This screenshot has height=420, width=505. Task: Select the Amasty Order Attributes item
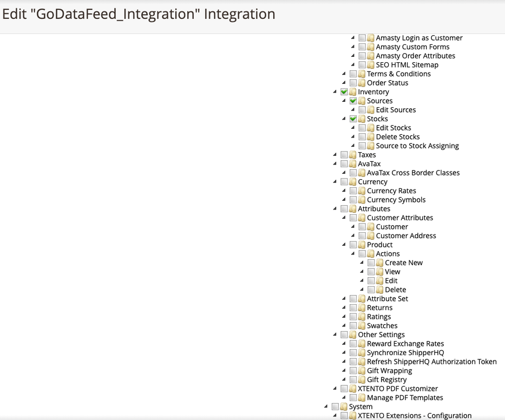(x=416, y=56)
